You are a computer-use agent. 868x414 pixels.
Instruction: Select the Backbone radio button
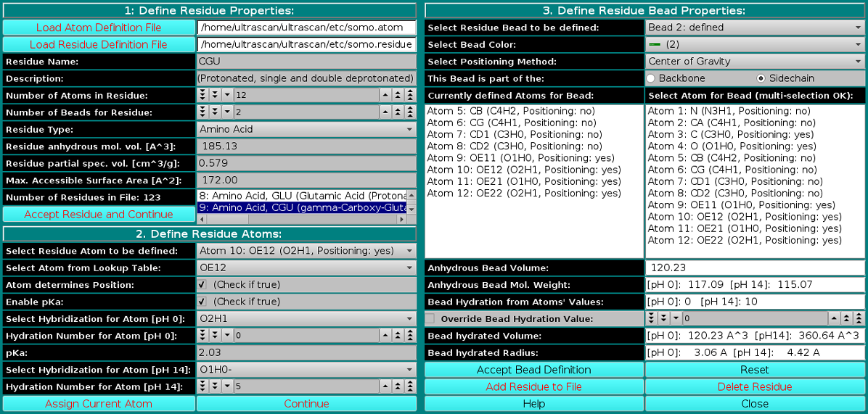click(651, 78)
